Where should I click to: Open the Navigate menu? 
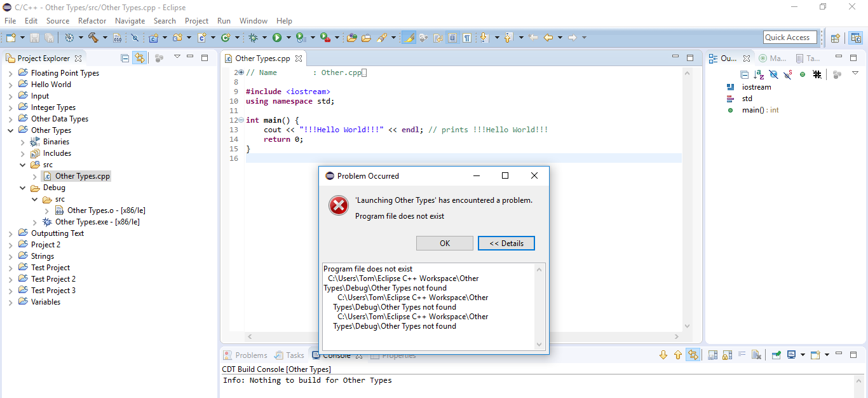point(130,20)
